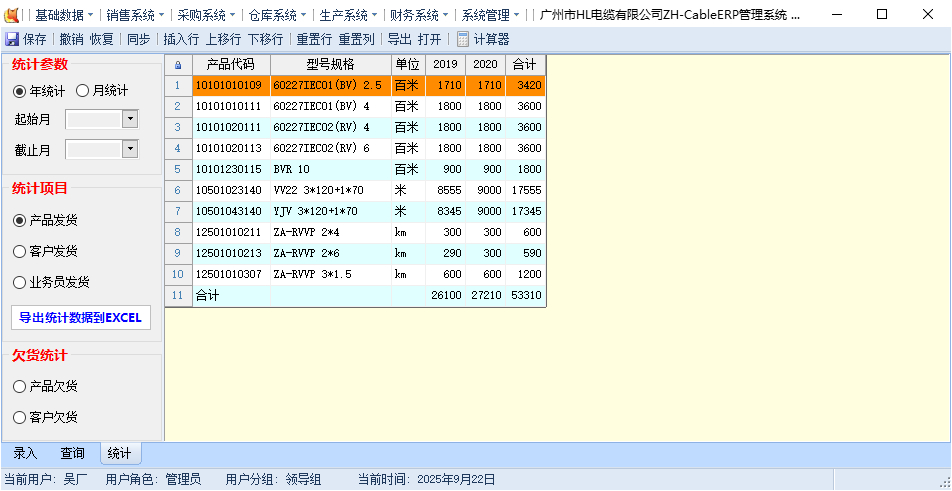Expand the end month (截止月) dropdown
The height and width of the screenshot is (491, 952).
(130, 149)
